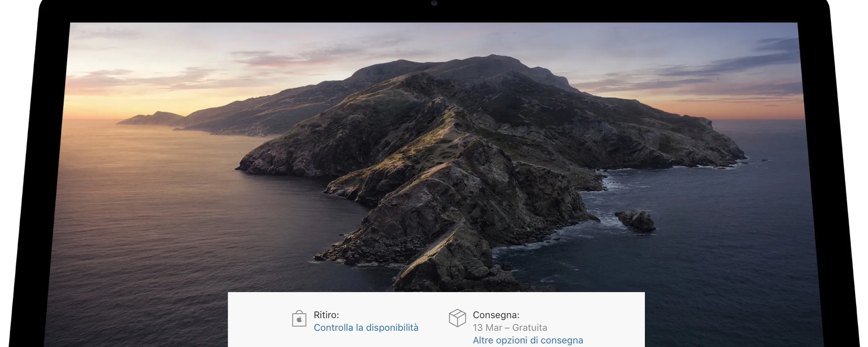Select the 'Consegna:' label text

(496, 315)
